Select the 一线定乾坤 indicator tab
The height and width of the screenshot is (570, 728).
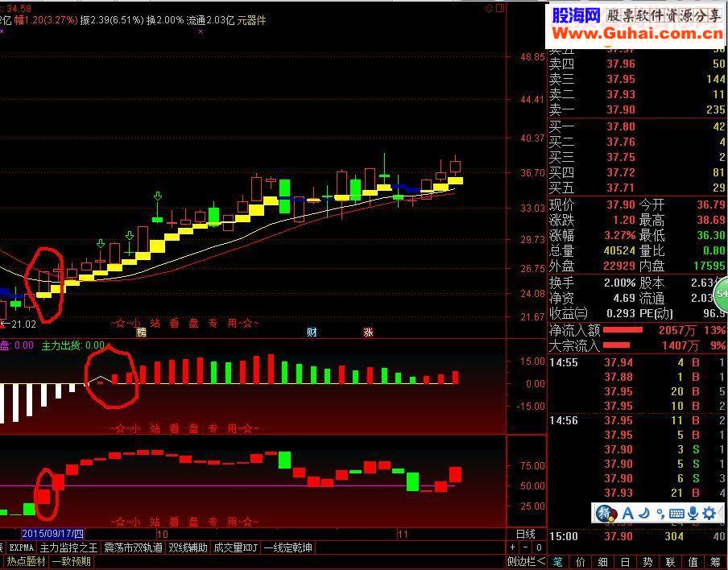click(x=287, y=547)
